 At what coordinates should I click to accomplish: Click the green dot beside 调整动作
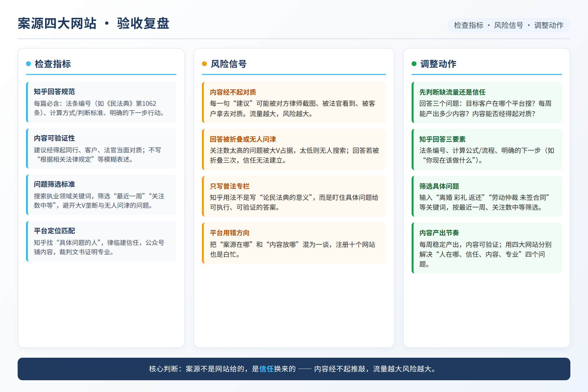[x=414, y=64]
